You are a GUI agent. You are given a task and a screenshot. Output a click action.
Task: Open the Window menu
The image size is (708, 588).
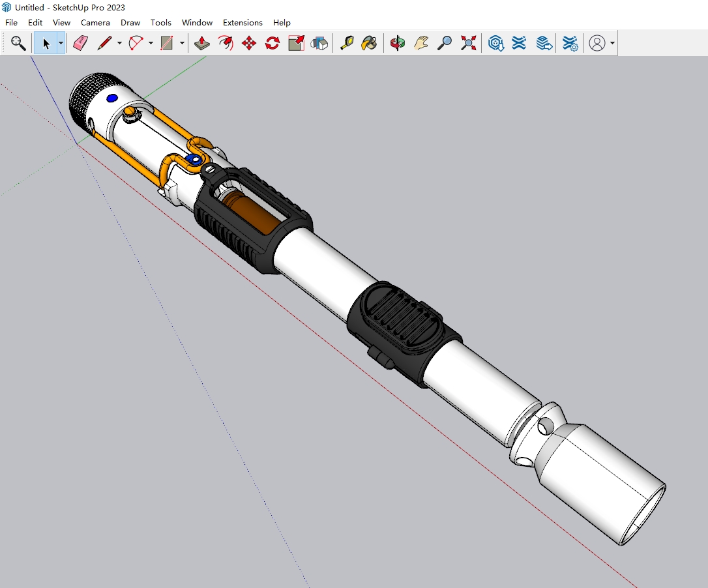(198, 23)
